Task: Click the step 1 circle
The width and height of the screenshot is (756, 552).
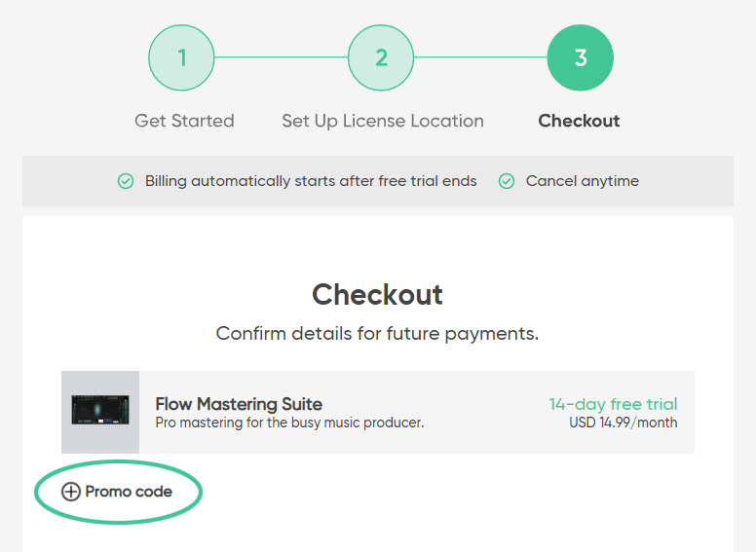Action: (x=181, y=57)
